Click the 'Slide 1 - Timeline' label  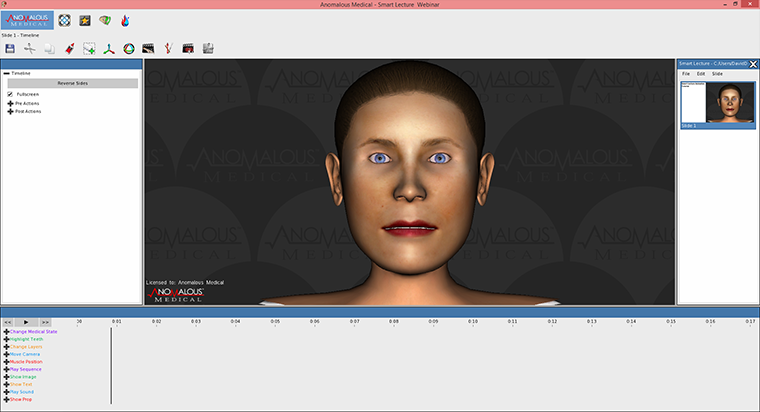(x=20, y=35)
